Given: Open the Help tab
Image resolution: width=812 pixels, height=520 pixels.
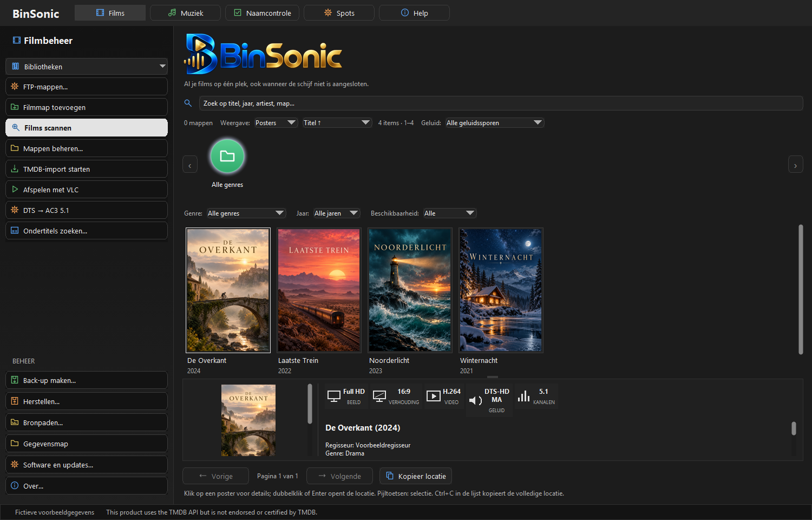Looking at the screenshot, I should click(414, 13).
